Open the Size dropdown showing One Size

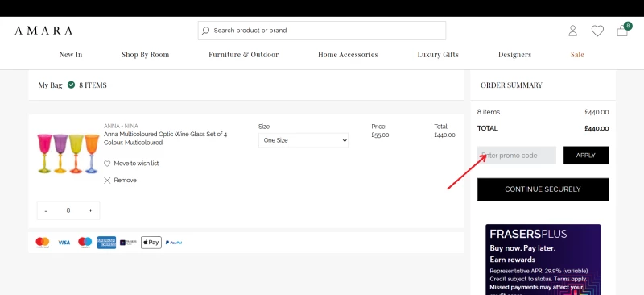point(303,140)
